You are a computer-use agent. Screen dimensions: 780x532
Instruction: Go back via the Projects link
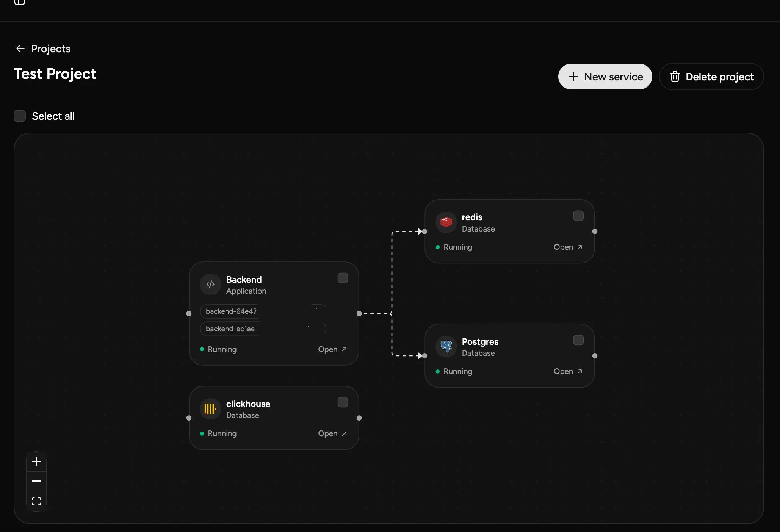click(x=51, y=49)
